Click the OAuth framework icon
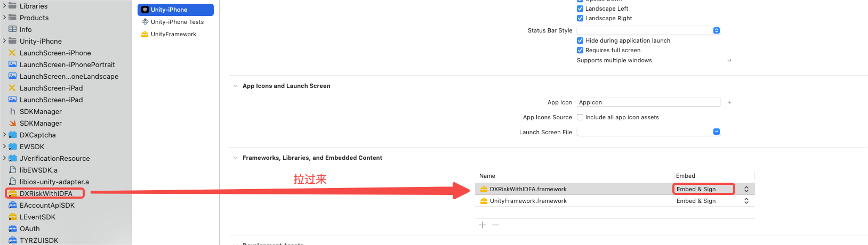This screenshot has height=245, width=868. [13, 228]
